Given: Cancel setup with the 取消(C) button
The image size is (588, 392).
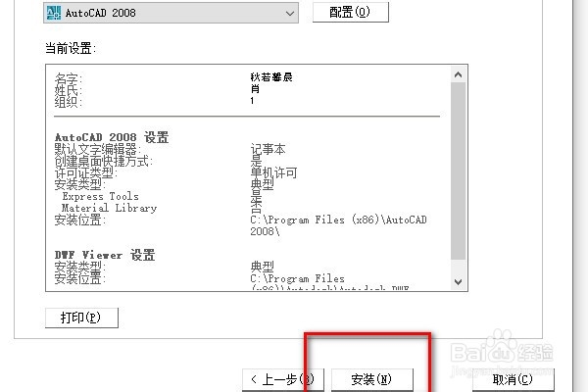Looking at the screenshot, I should [513, 380].
